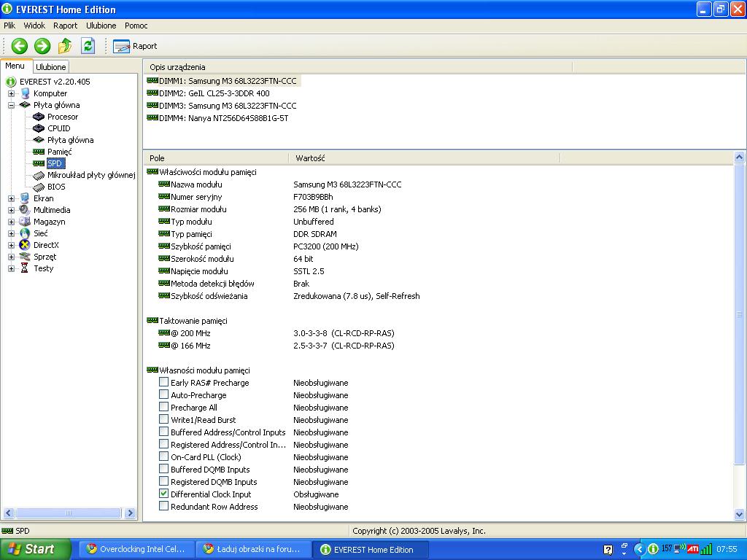
Task: Click the network signal bars tray icon
Action: pos(706,550)
